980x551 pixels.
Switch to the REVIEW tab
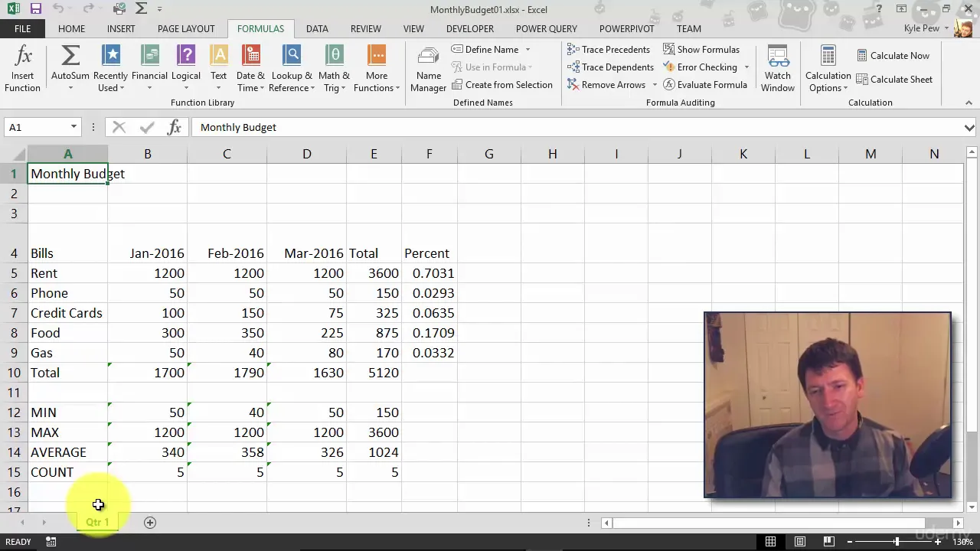point(365,28)
